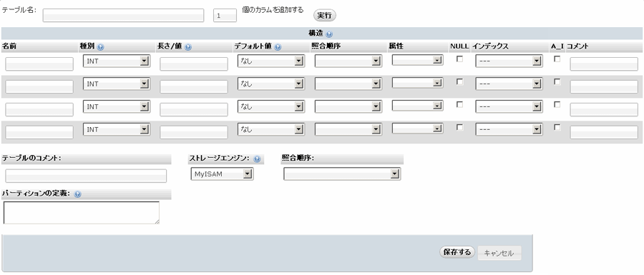Click the 実行 button
644x275 pixels.
coord(324,16)
